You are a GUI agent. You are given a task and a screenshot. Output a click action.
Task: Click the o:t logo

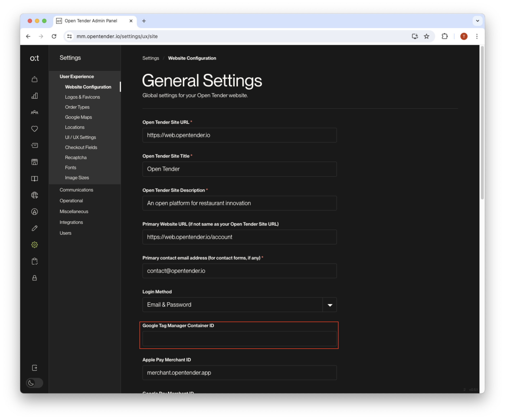coord(34,58)
